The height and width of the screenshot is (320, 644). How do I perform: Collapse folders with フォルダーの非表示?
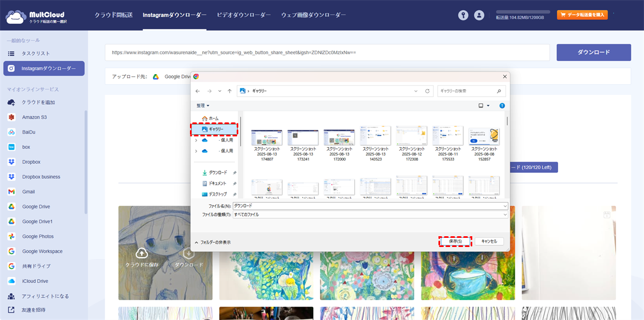213,242
